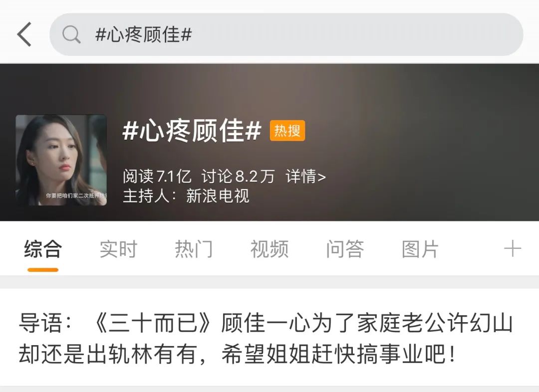This screenshot has width=539, height=392.
Task: Open the 热门 tab
Action: [194, 249]
